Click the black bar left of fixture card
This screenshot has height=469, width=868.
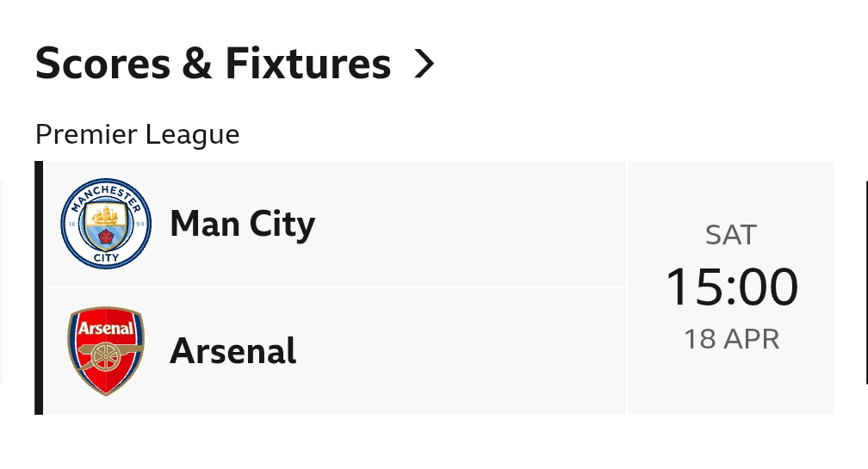(x=39, y=287)
